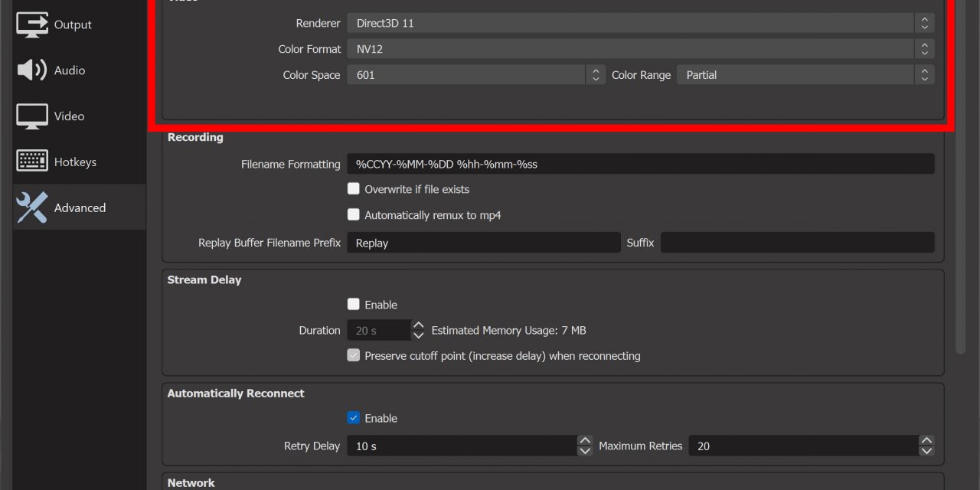Click the replay buffer Suffix field
The height and width of the screenshot is (490, 980).
pos(796,243)
